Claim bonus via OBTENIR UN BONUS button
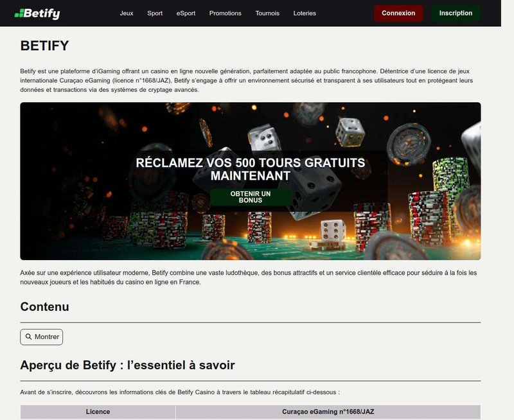This screenshot has height=420, width=514. [251, 197]
